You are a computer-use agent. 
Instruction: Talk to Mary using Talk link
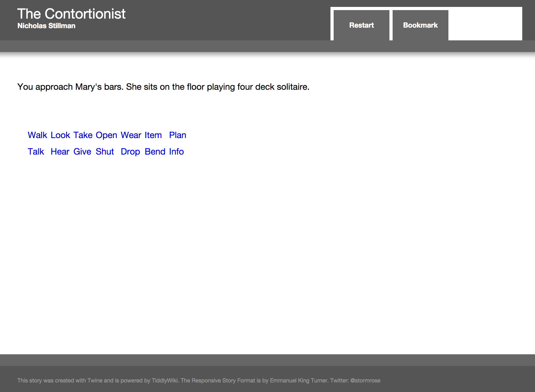click(x=36, y=152)
